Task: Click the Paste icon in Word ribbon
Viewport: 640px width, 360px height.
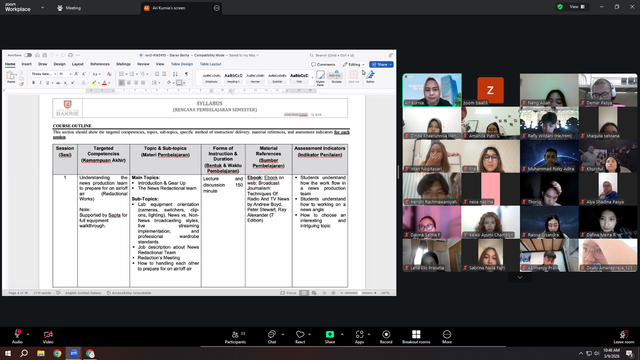Action: [x=11, y=76]
